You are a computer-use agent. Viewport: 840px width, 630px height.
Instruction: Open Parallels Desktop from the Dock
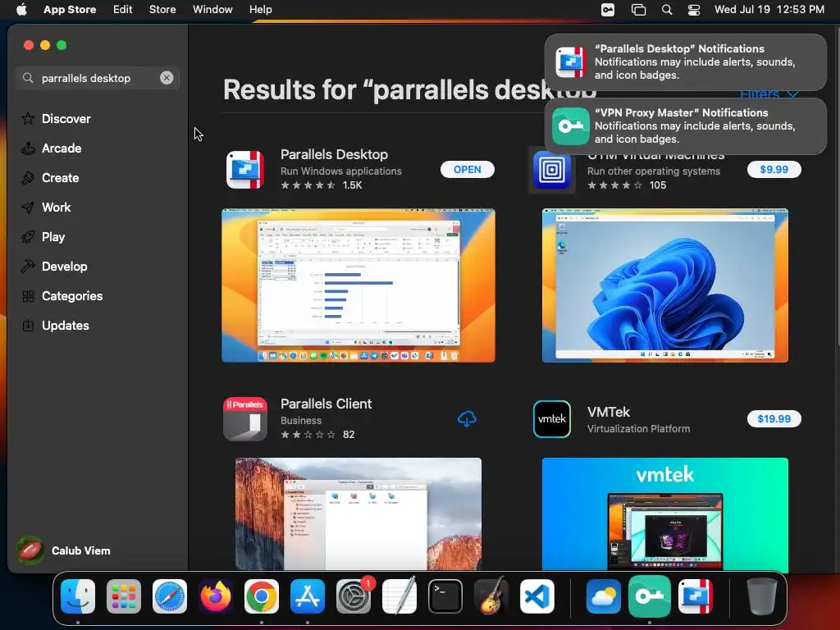(696, 596)
